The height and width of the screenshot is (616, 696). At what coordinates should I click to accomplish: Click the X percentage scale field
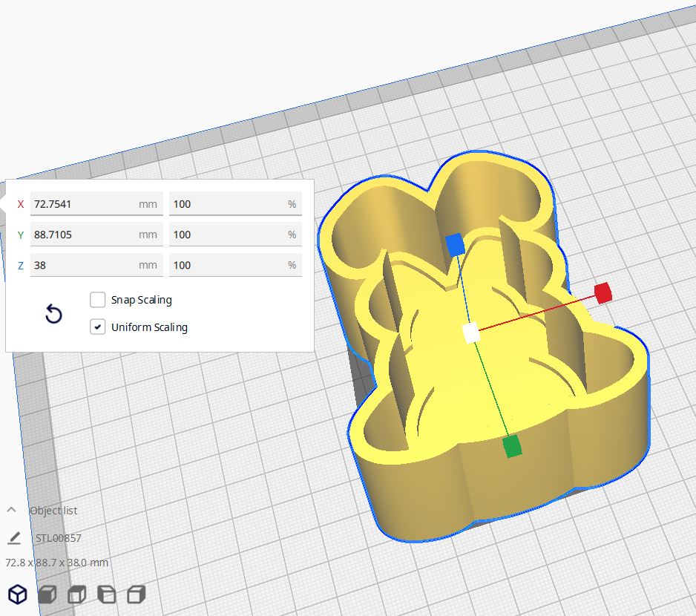[x=235, y=203]
